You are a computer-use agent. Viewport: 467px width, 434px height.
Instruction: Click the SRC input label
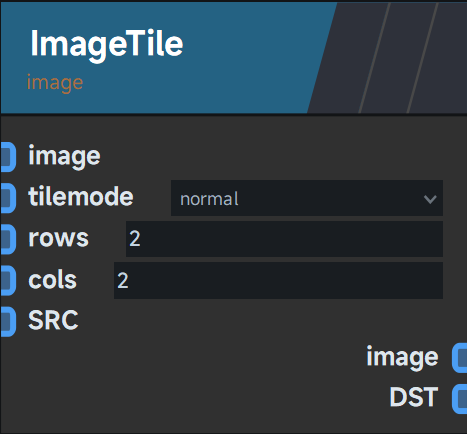click(x=53, y=320)
